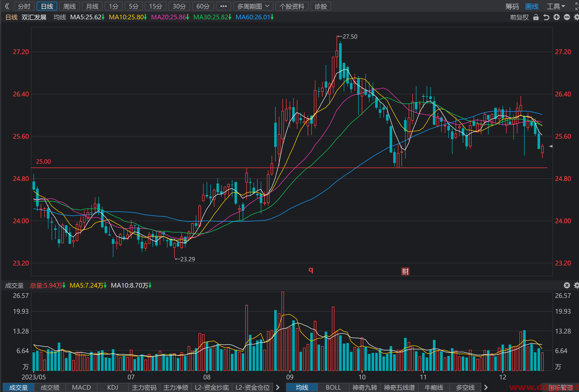The width and height of the screenshot is (579, 392).
Task: Click the double-left collapse arrow icon
Action: 7,6
